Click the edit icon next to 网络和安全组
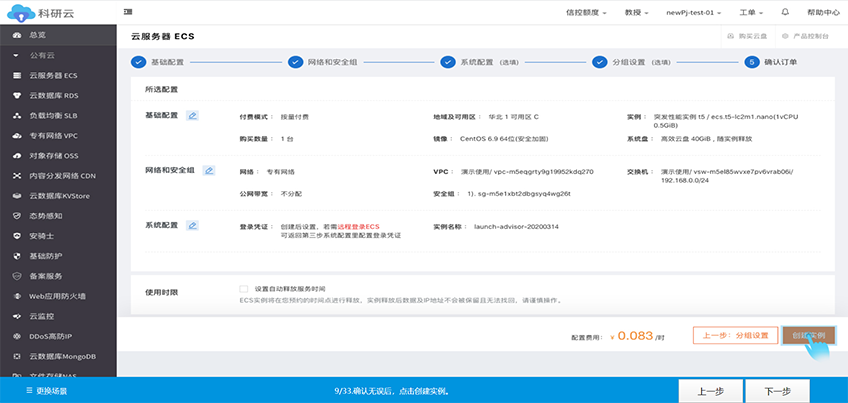848x403 pixels. click(x=209, y=170)
